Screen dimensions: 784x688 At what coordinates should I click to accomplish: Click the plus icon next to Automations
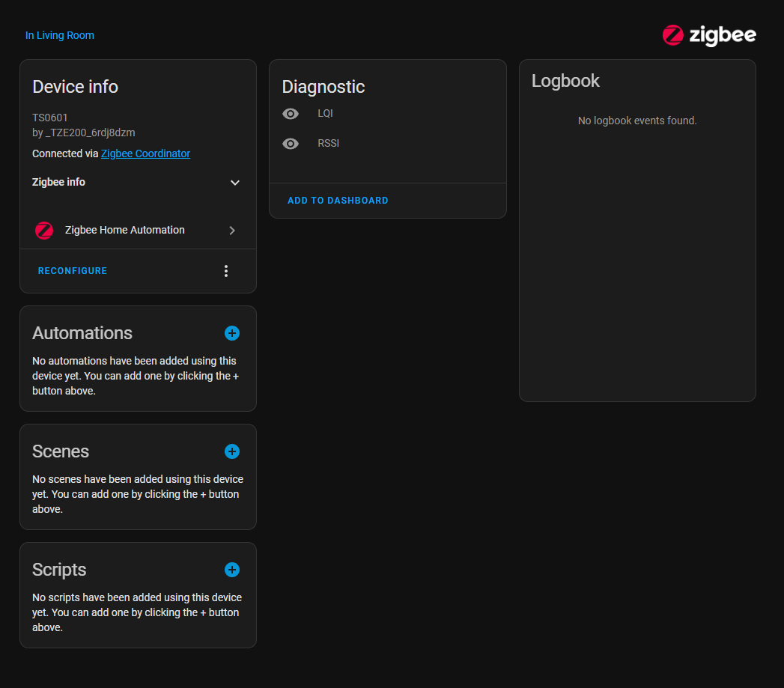click(232, 333)
